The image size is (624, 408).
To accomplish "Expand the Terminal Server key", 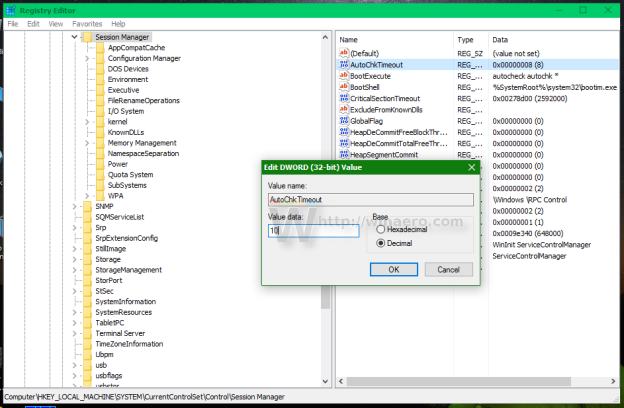I will coord(74,333).
